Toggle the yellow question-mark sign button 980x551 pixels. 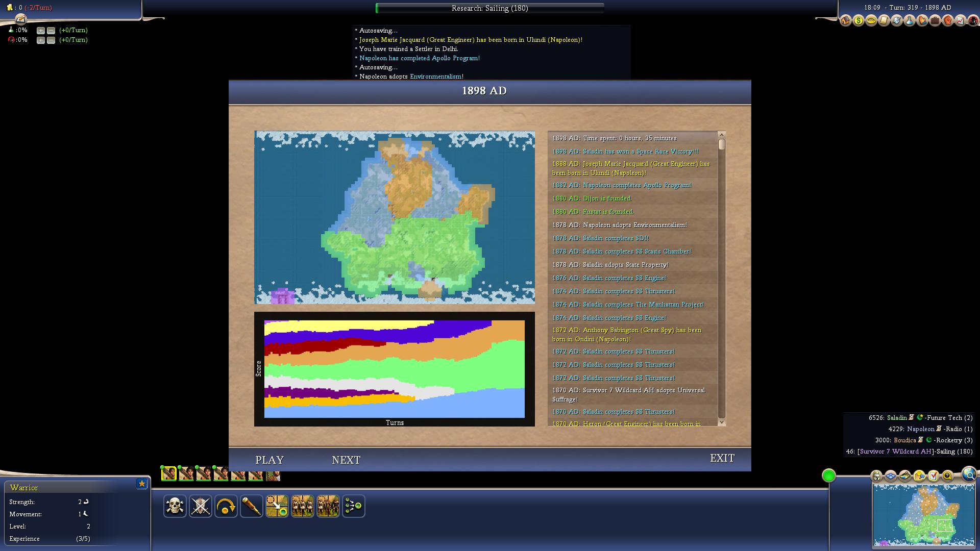coord(948,476)
